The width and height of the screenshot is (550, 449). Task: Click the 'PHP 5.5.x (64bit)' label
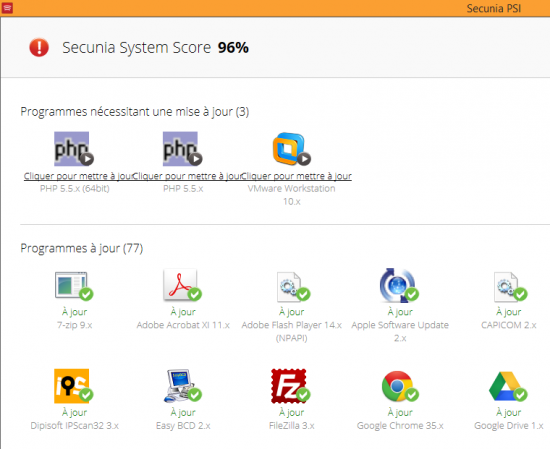(x=75, y=189)
